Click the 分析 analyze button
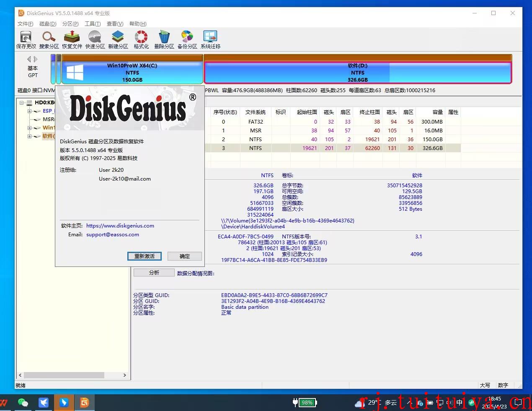The height and width of the screenshot is (411, 532). (x=154, y=273)
